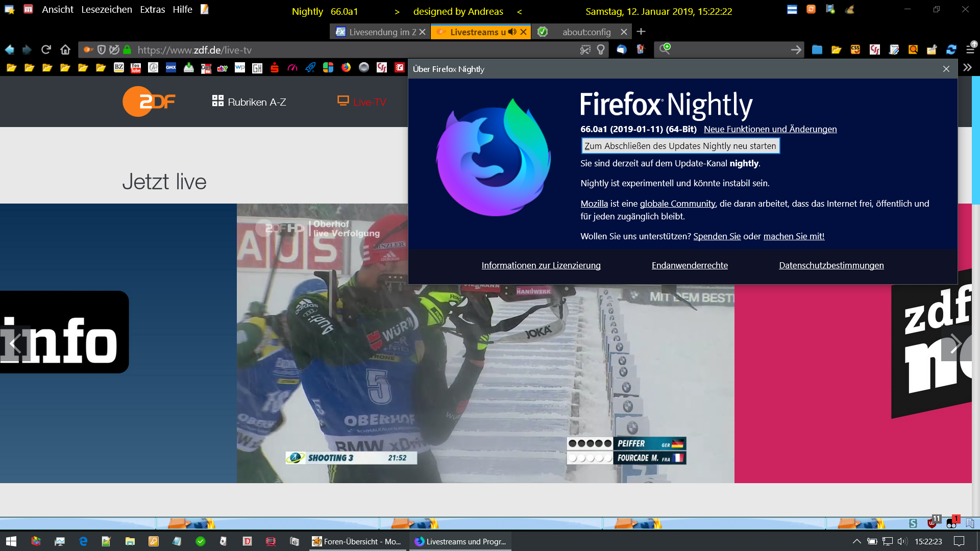Open the Firefox hamburger menu

pyautogui.click(x=970, y=49)
